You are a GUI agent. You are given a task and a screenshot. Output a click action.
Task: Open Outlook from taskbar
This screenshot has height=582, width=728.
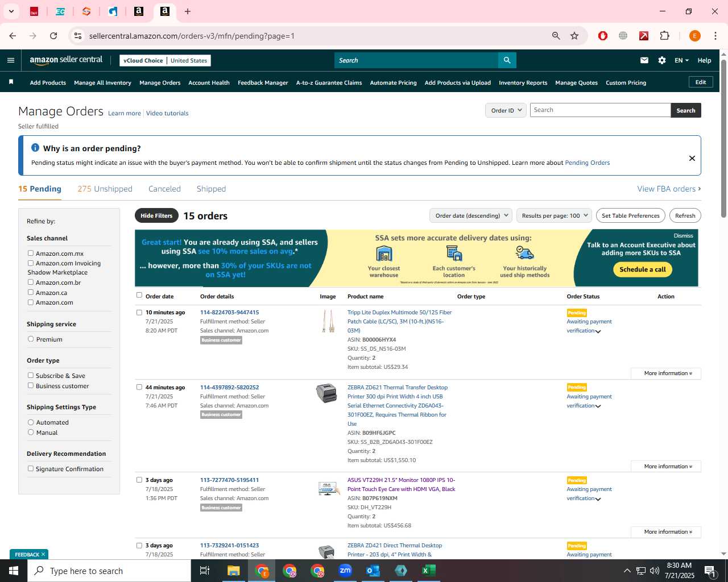point(373,571)
